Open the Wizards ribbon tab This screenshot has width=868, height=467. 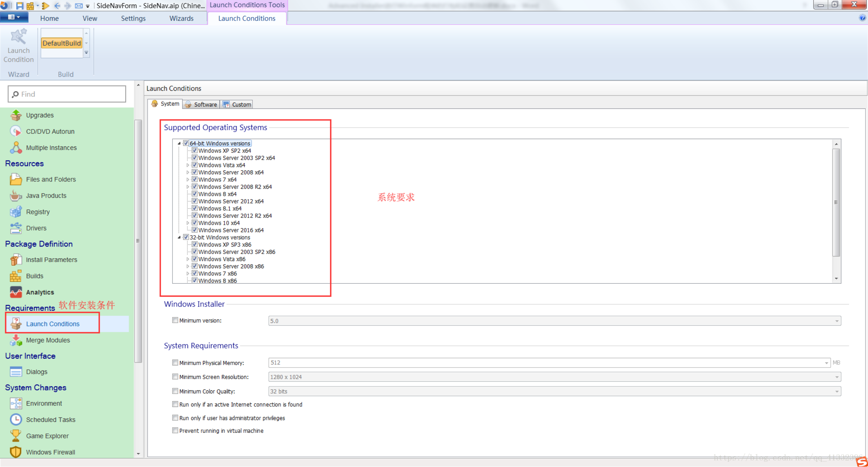(x=181, y=18)
